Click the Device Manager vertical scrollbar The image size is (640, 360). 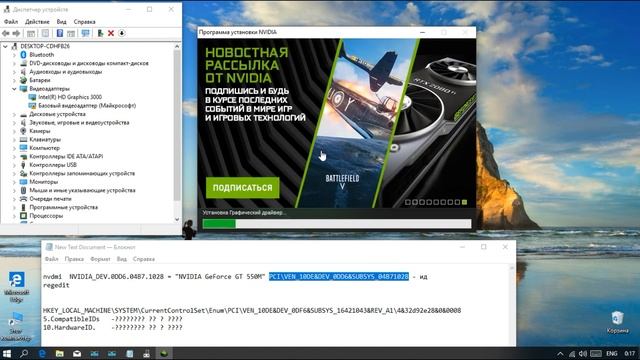click(x=177, y=126)
